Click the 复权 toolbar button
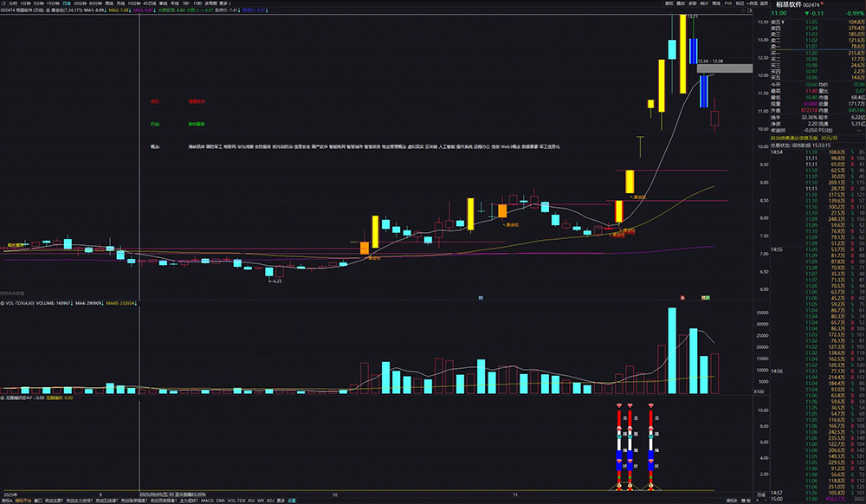Screen dimensions: 866x504 [x=669, y=3]
